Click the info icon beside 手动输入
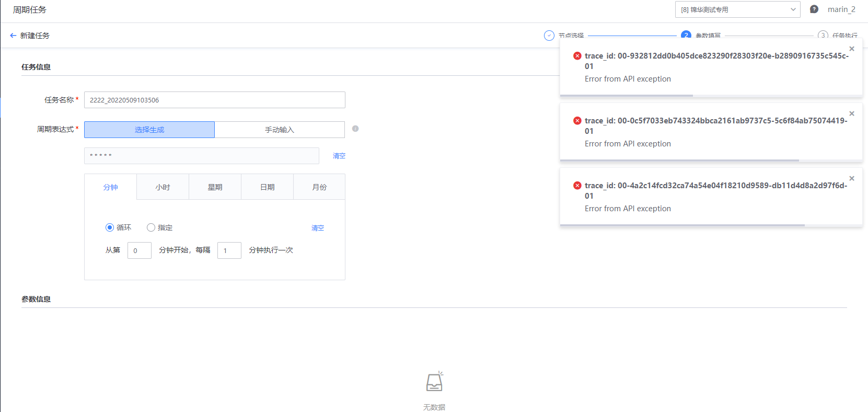 355,129
